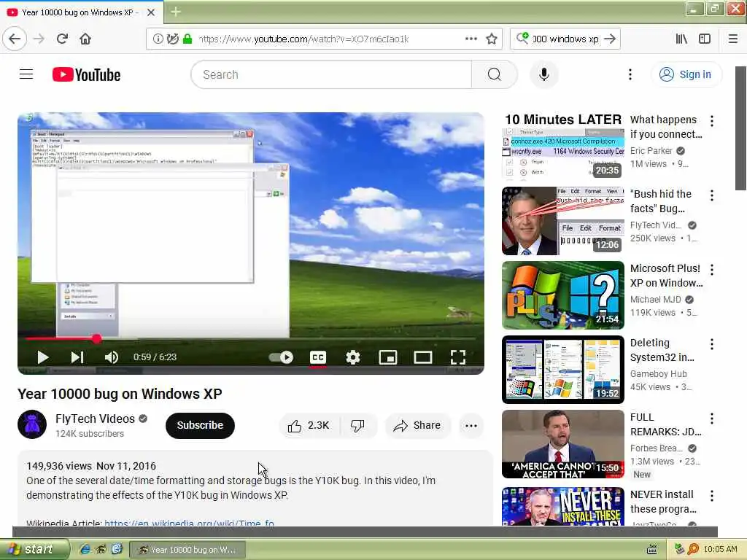
Task: Open a new browser tab
Action: point(176,12)
